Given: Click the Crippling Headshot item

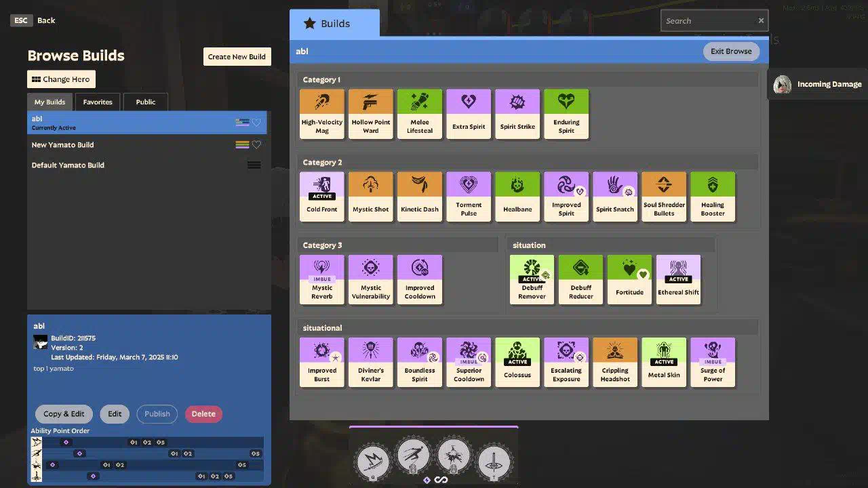Looking at the screenshot, I should point(615,362).
